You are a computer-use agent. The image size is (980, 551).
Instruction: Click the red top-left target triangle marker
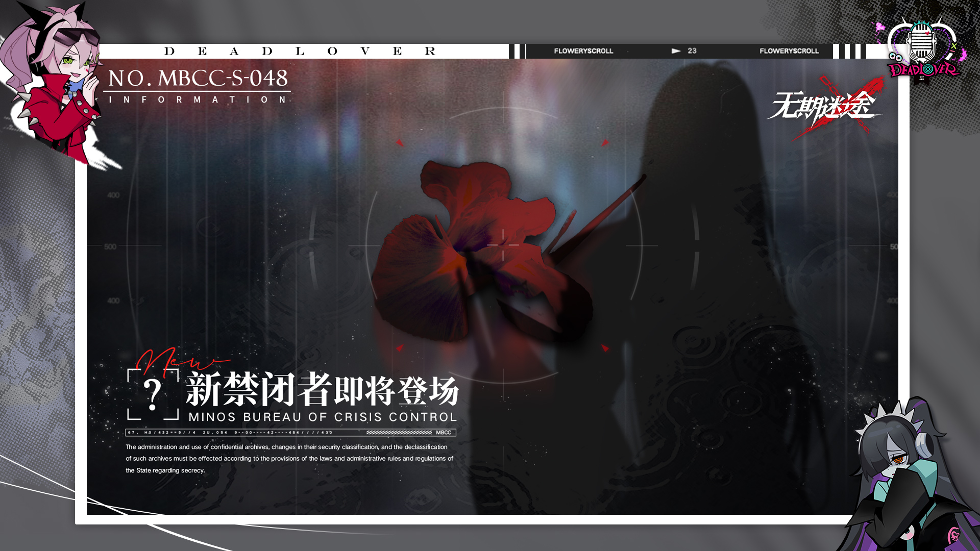pyautogui.click(x=400, y=143)
